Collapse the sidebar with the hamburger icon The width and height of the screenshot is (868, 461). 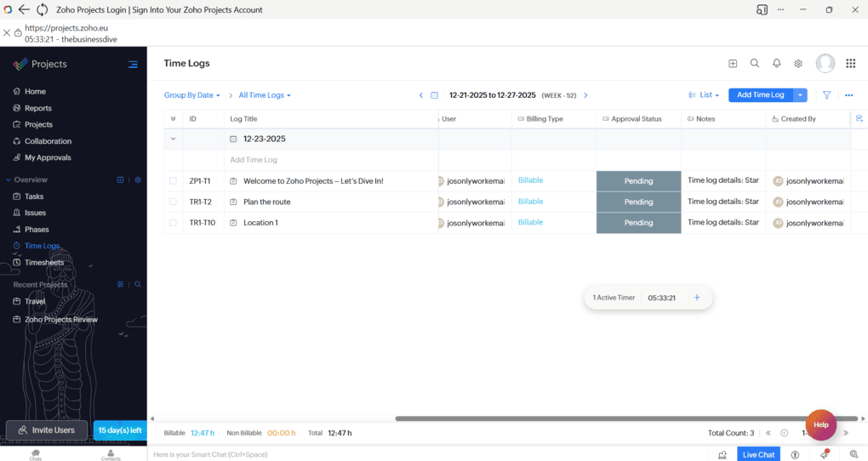[x=133, y=64]
